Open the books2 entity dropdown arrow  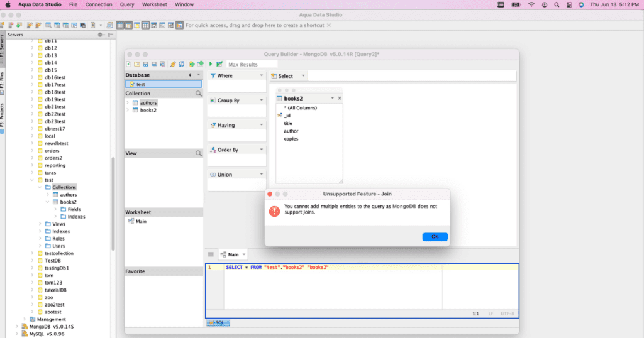tap(332, 99)
